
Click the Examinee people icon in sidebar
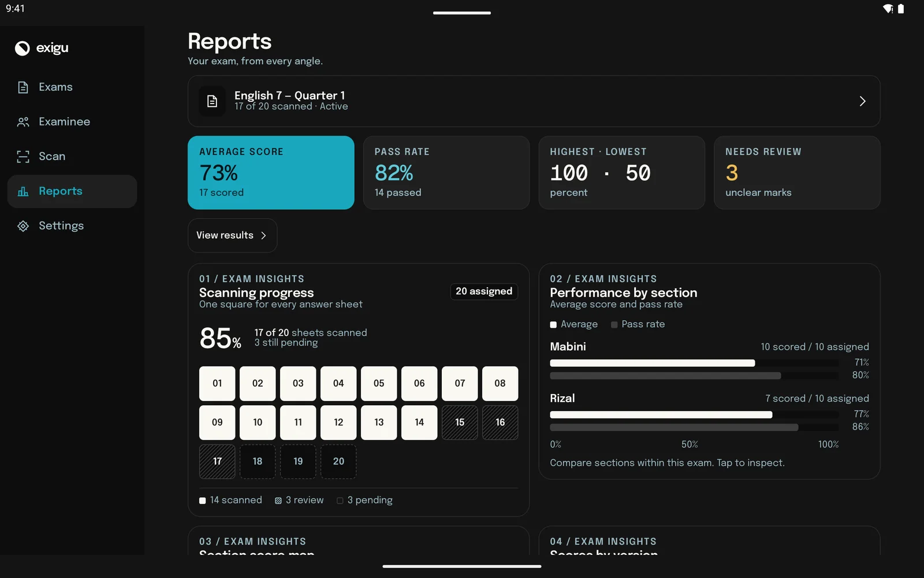pos(23,122)
